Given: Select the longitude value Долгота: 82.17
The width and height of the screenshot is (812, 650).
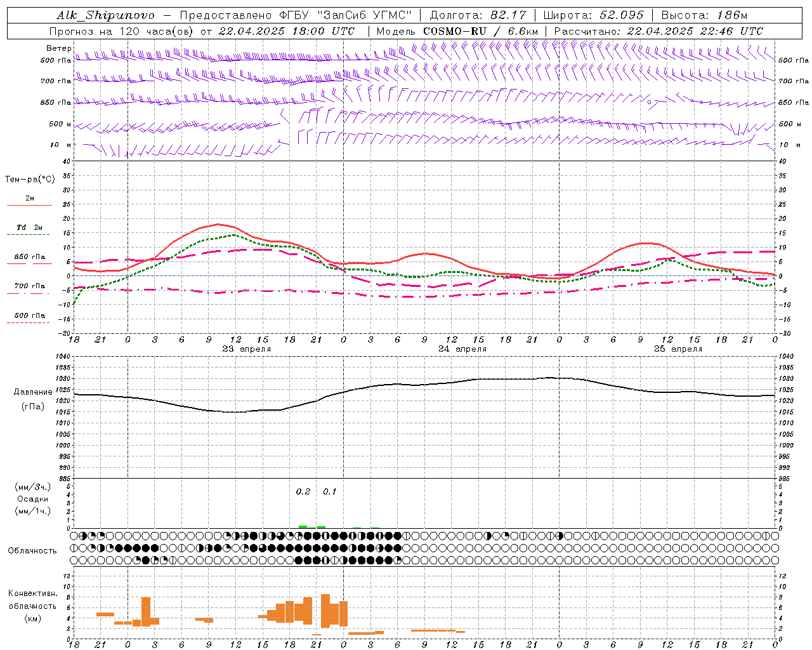Looking at the screenshot, I should pos(478,15).
